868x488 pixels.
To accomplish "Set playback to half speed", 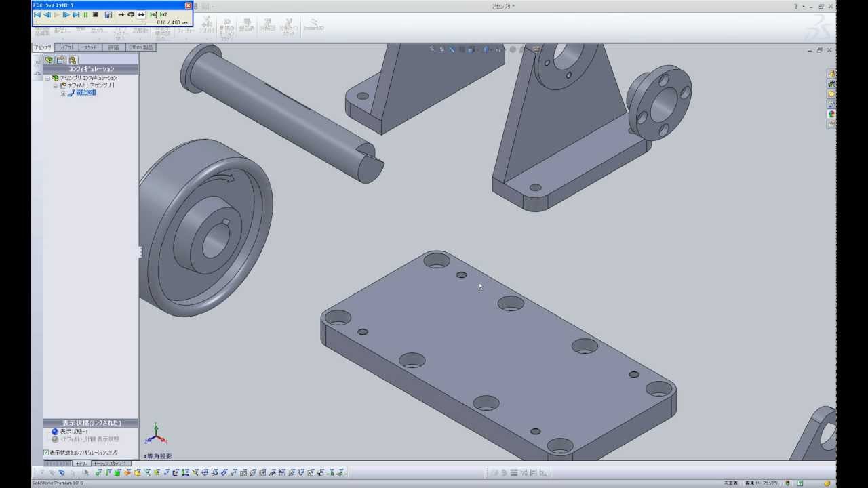I will point(153,14).
